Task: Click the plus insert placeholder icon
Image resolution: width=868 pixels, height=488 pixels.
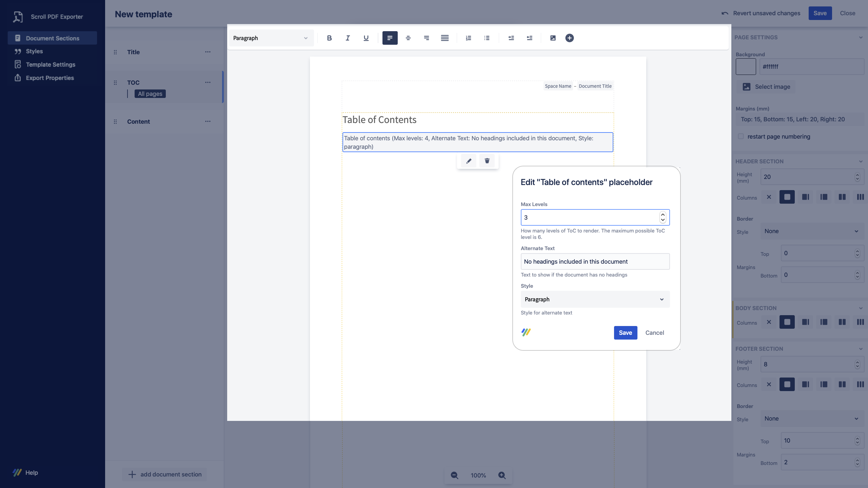Action: click(569, 38)
